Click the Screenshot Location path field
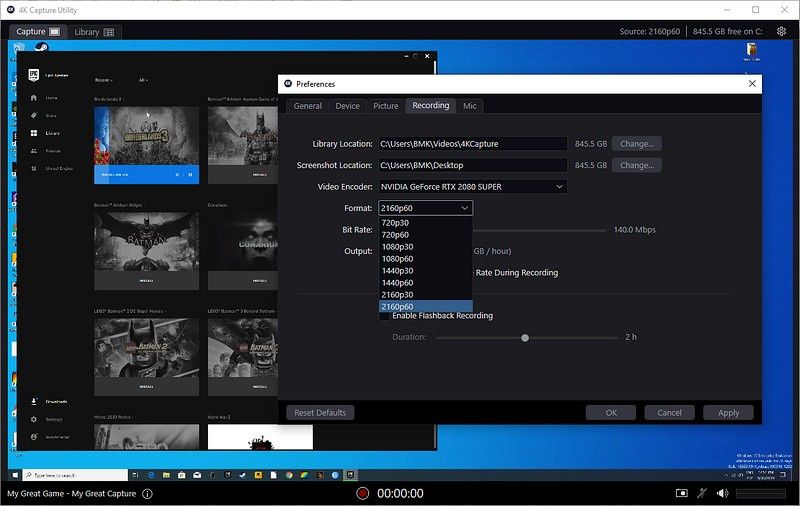 coord(472,165)
